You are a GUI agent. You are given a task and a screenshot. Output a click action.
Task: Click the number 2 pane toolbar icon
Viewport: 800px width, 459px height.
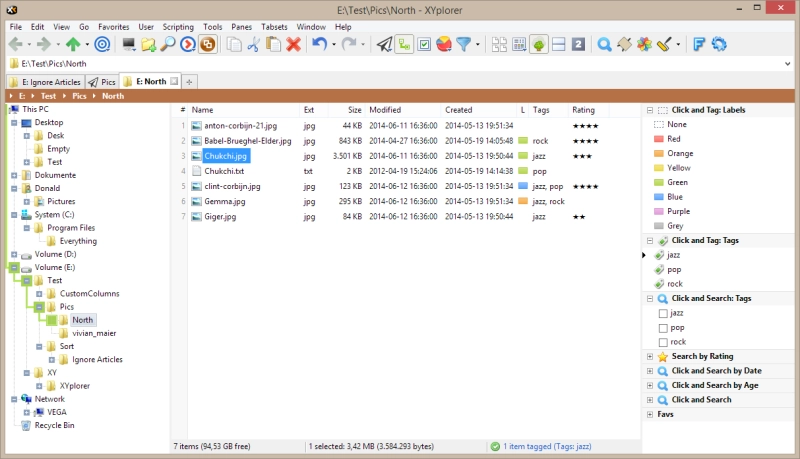click(x=578, y=44)
